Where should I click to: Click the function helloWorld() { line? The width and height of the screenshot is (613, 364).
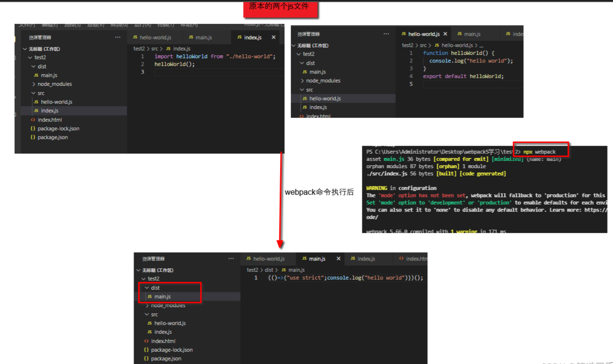459,53
